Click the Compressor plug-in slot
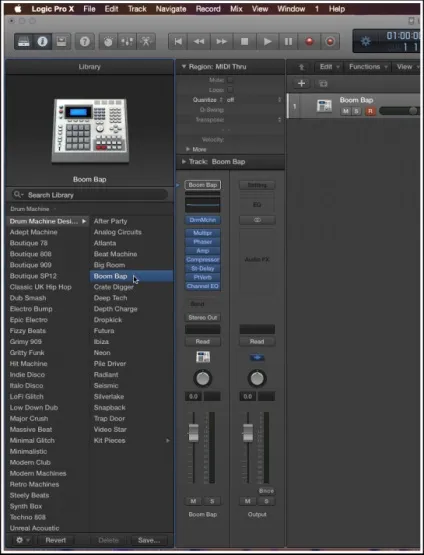 tap(203, 259)
